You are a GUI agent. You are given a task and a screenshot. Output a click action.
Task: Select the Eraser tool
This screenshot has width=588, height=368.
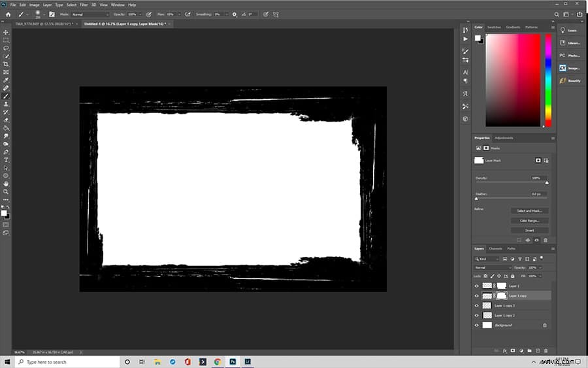pos(6,120)
